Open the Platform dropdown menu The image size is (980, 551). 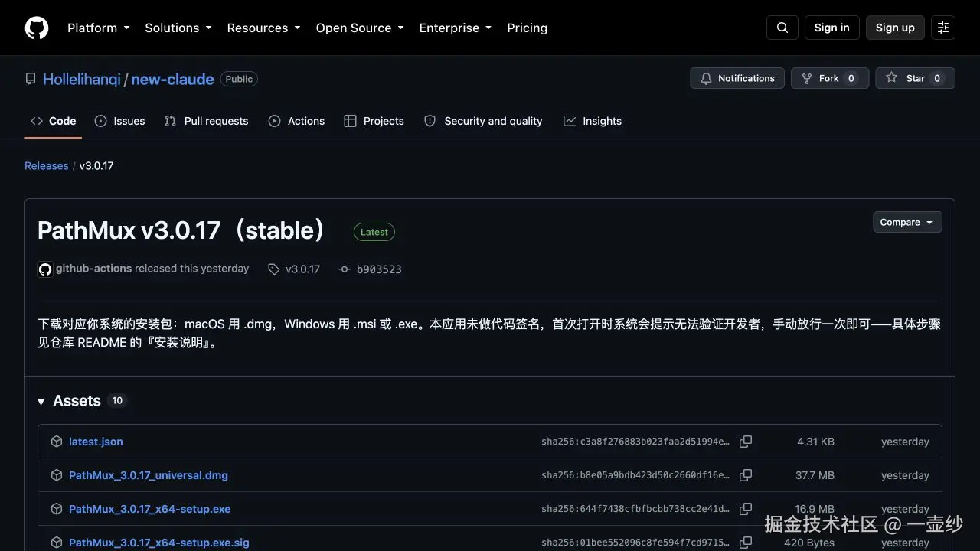[98, 28]
